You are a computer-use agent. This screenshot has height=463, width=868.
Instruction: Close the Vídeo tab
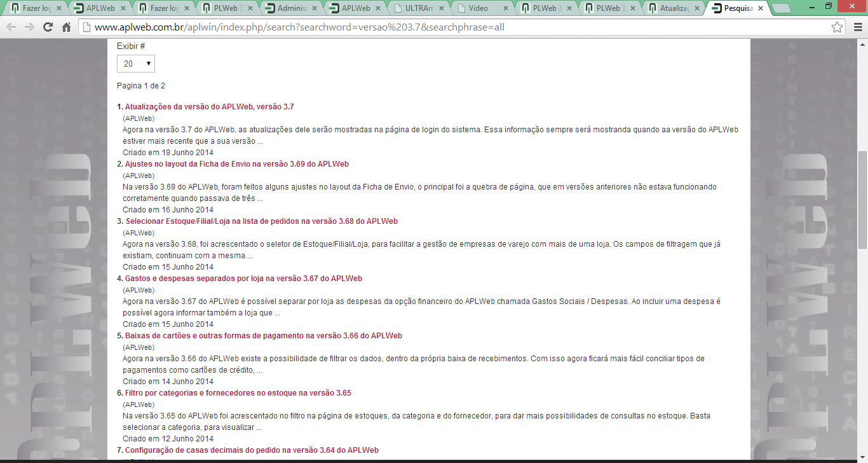coord(506,8)
